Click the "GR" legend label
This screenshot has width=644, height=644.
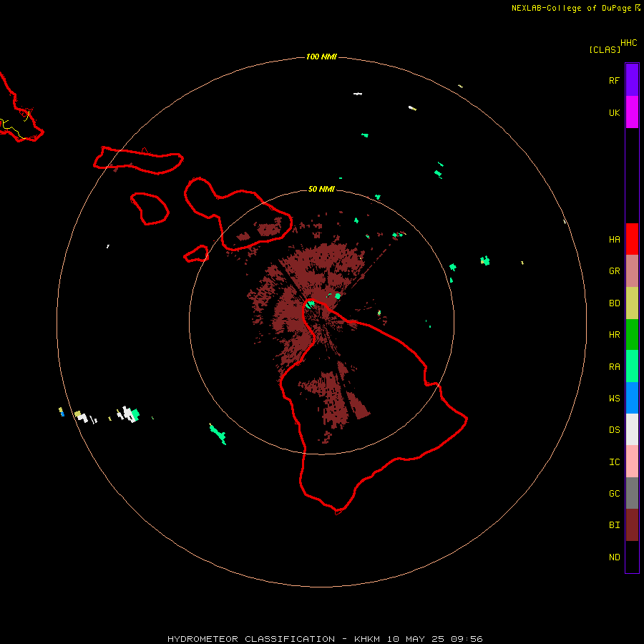point(614,271)
